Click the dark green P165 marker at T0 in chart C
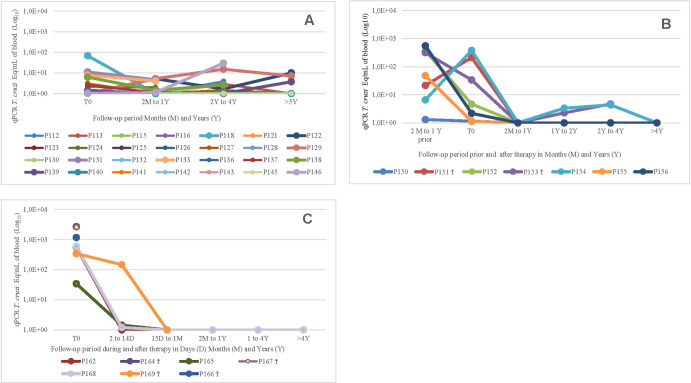Screen dimensions: 691x383 [x=76, y=283]
